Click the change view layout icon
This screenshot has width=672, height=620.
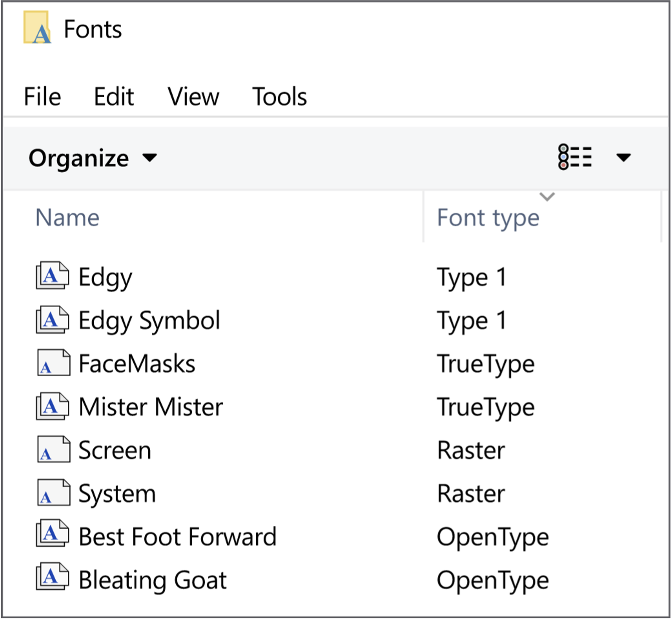click(575, 158)
